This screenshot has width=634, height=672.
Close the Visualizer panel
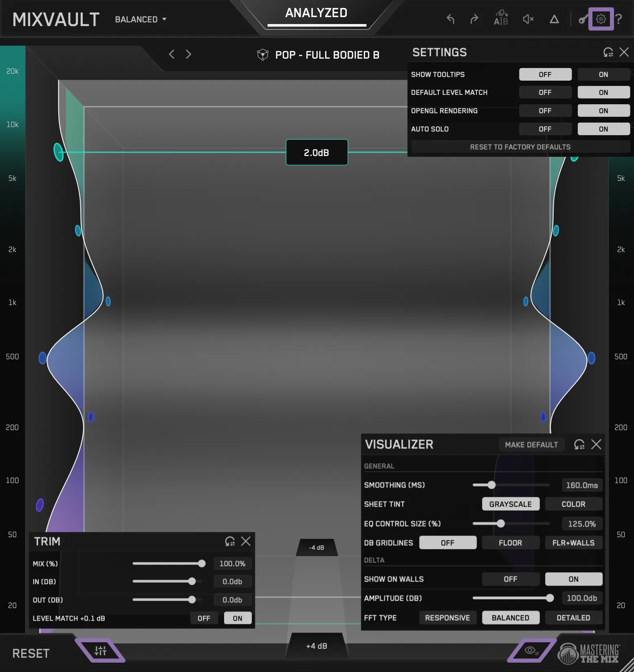[596, 444]
